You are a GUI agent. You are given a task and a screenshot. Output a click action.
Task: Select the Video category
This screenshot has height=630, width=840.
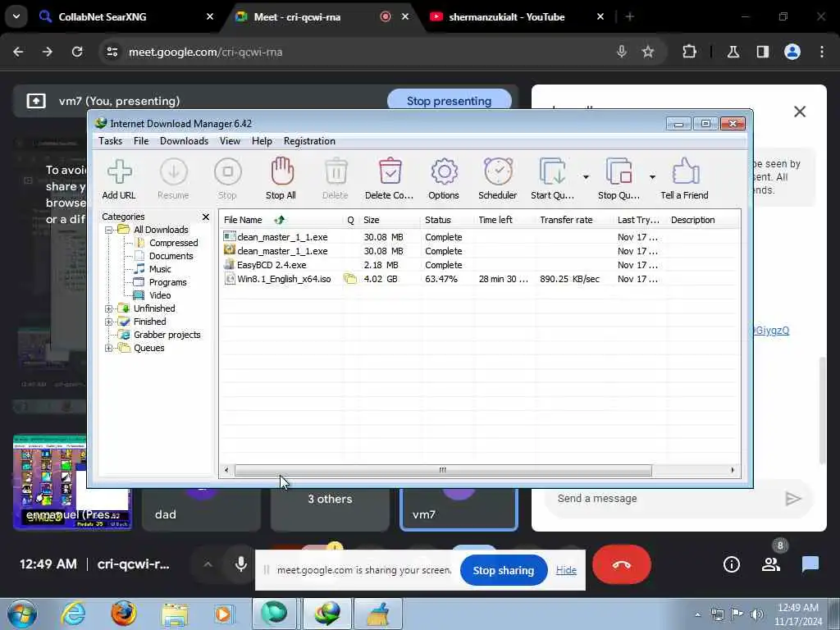pyautogui.click(x=160, y=295)
